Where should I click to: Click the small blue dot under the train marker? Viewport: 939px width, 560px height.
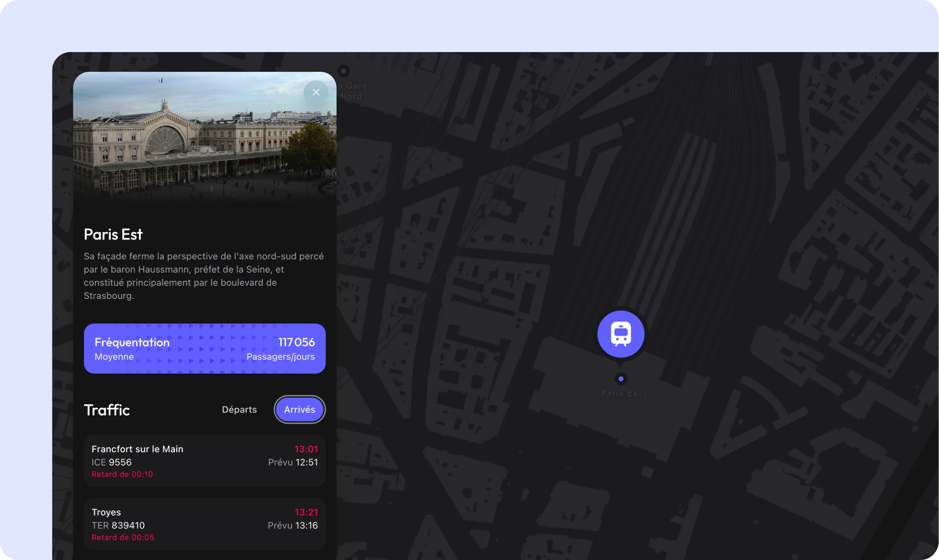[x=621, y=379]
